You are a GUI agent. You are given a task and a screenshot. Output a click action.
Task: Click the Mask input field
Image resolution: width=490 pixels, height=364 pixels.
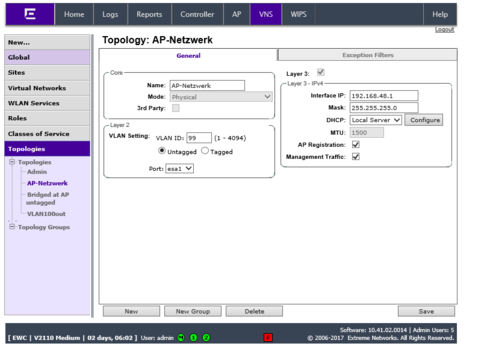(384, 108)
